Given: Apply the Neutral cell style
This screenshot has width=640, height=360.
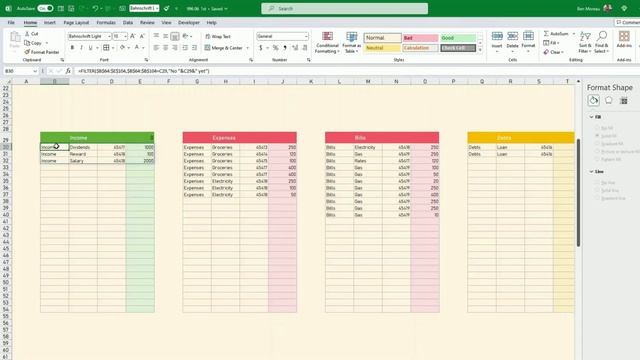Looking at the screenshot, I should [x=382, y=48].
